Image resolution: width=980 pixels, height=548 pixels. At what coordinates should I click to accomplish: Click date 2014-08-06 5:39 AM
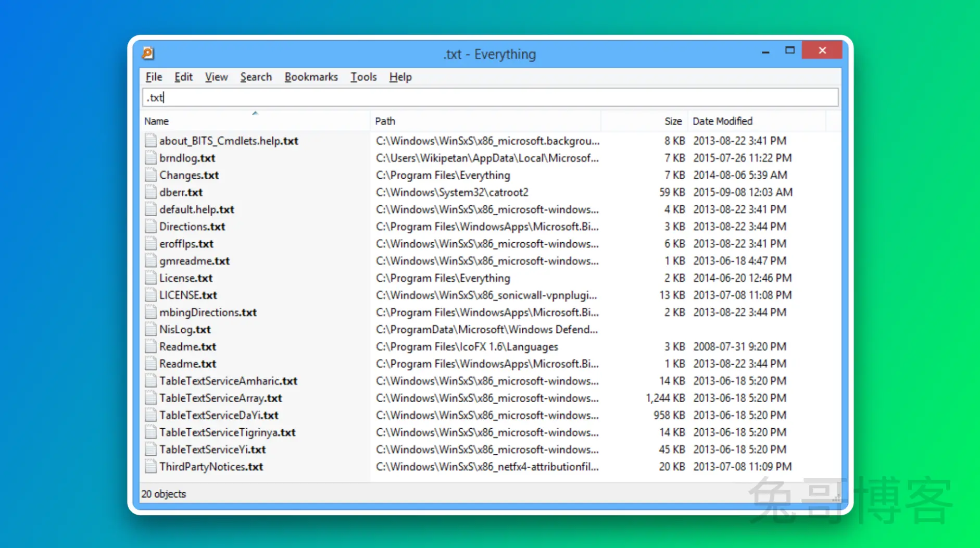click(x=740, y=175)
